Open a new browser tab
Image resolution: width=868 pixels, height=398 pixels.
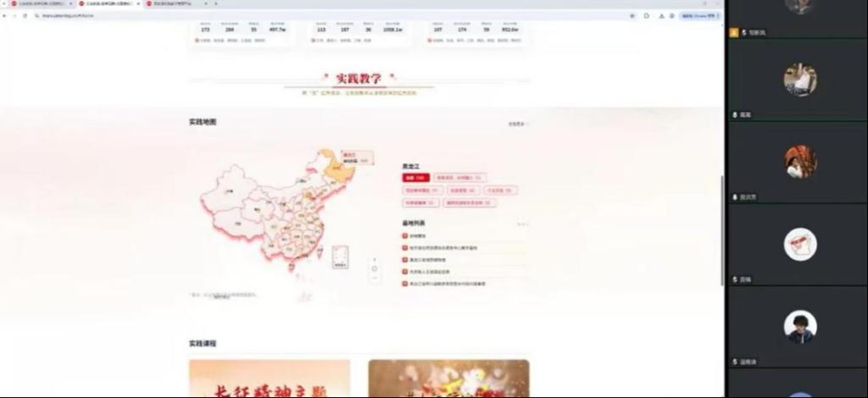point(216,3)
